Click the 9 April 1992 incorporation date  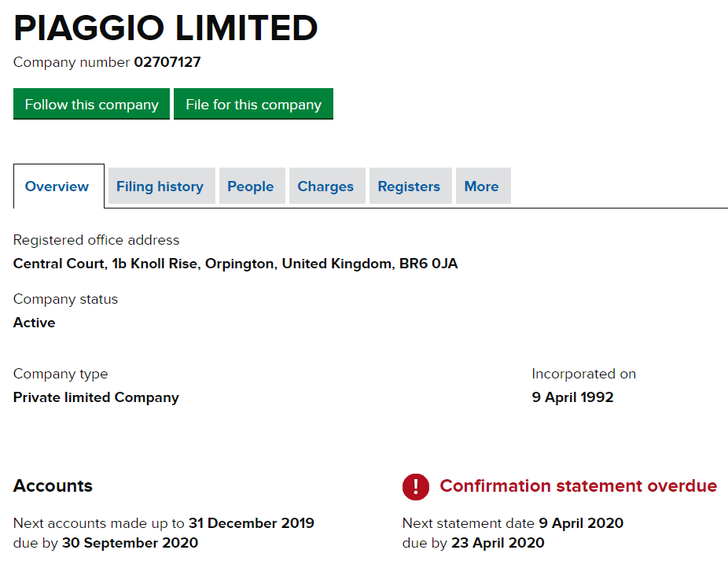point(572,397)
